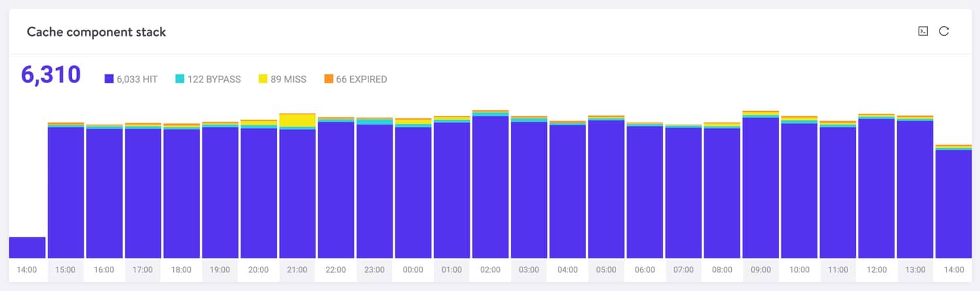Image resolution: width=980 pixels, height=291 pixels.
Task: Click the yellow MISS segment at 21:00
Action: tap(297, 120)
